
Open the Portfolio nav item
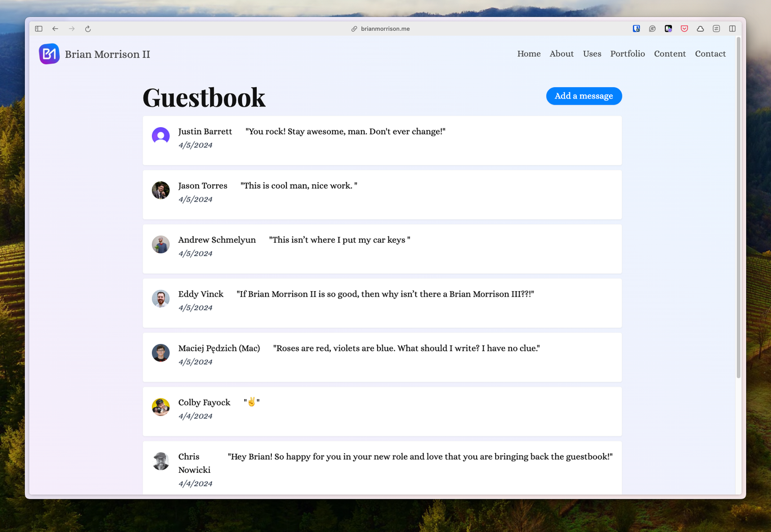pyautogui.click(x=627, y=54)
